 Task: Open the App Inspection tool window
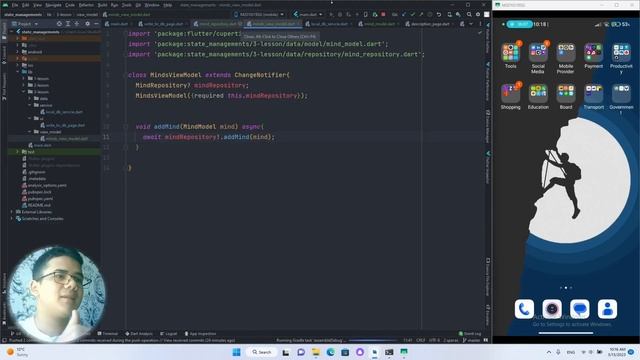pos(200,334)
